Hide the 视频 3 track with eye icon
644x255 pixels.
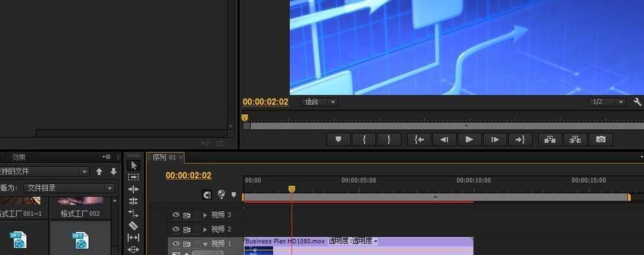tap(176, 215)
